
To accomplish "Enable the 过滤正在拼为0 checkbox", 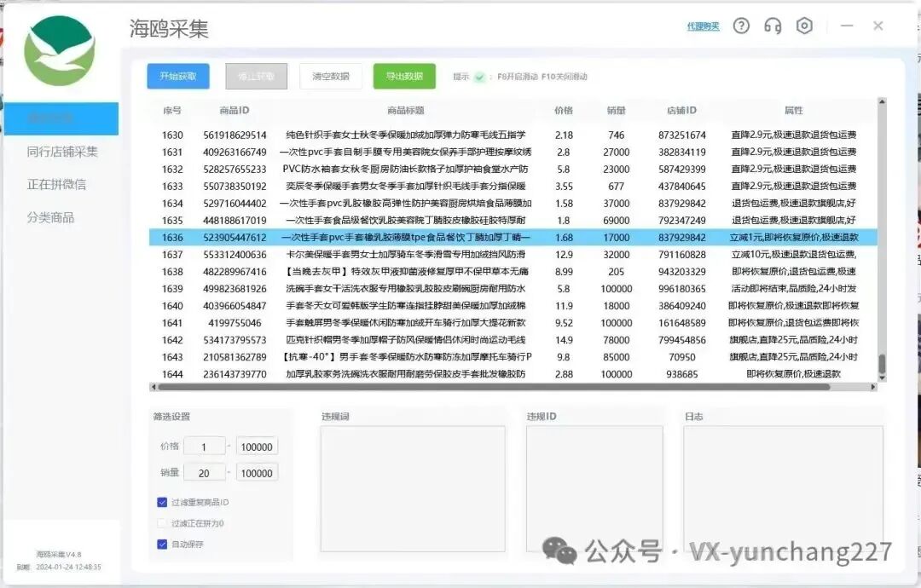I will point(162,523).
